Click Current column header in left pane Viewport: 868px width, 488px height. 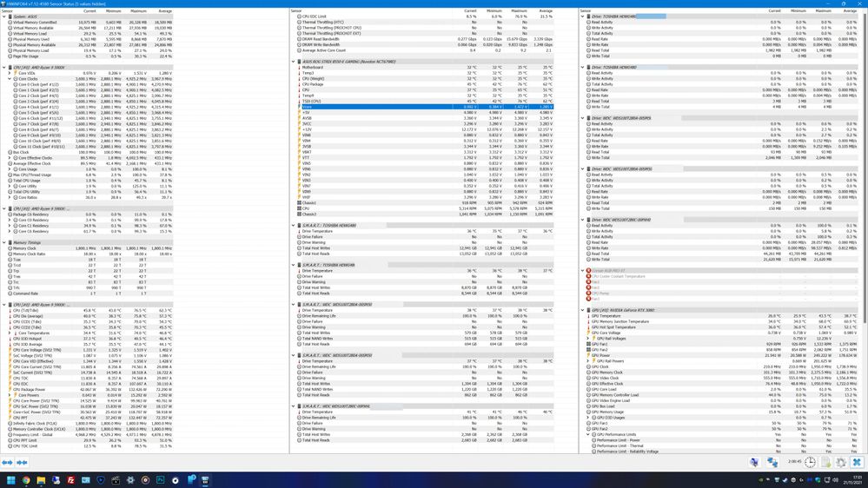(89, 11)
